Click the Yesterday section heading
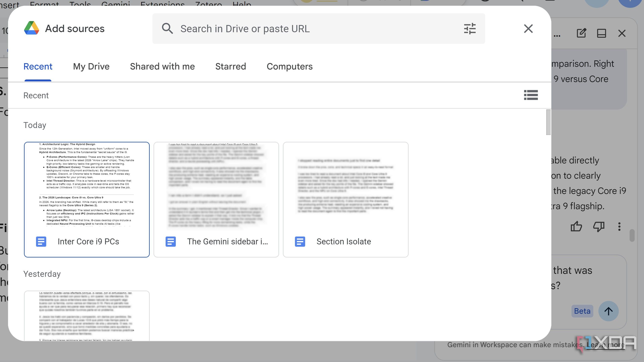Screen dimensions: 644x362 pyautogui.click(x=42, y=274)
